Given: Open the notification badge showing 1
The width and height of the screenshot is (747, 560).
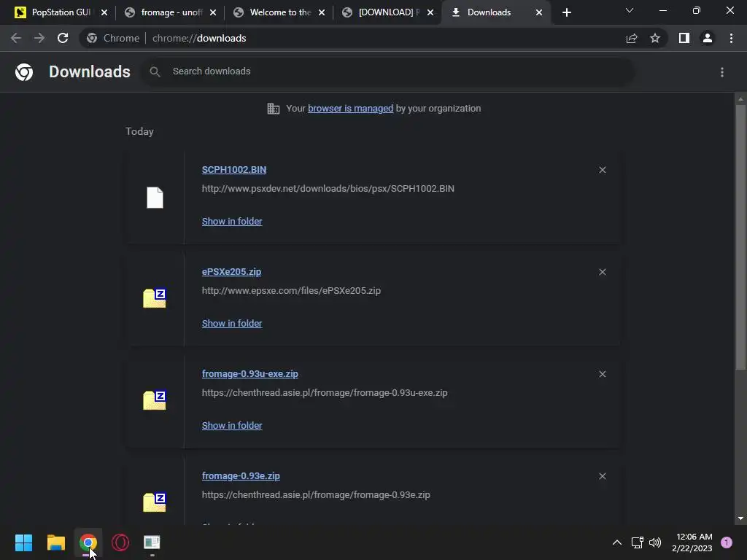Looking at the screenshot, I should (x=727, y=542).
